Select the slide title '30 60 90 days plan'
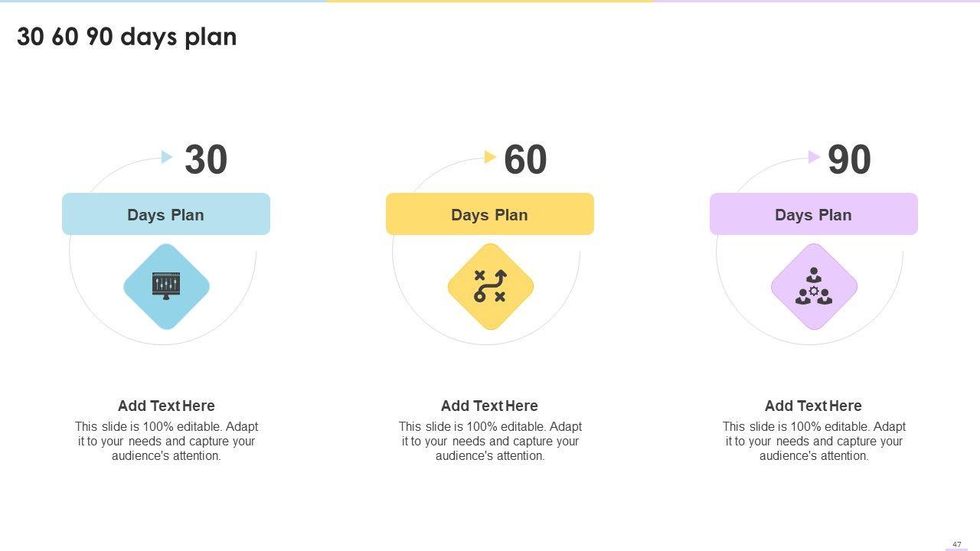 pos(127,37)
